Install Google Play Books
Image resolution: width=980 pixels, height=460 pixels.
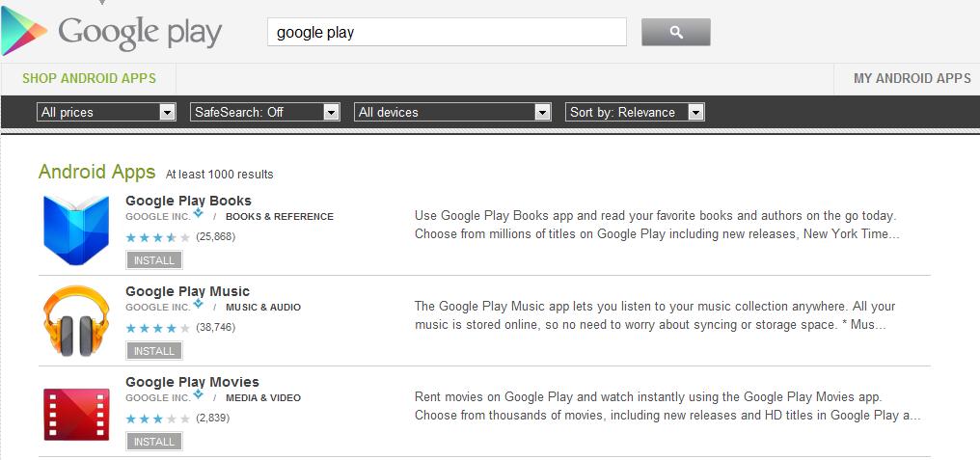click(154, 260)
